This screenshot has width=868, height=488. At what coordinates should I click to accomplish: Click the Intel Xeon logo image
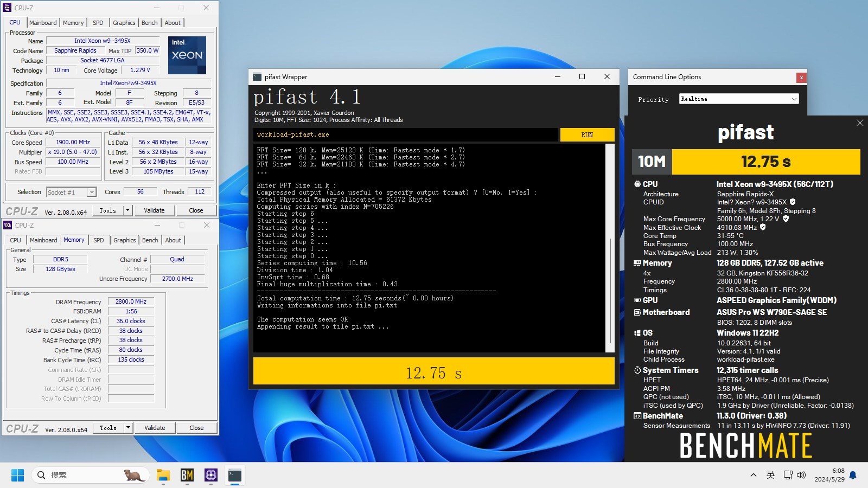187,55
